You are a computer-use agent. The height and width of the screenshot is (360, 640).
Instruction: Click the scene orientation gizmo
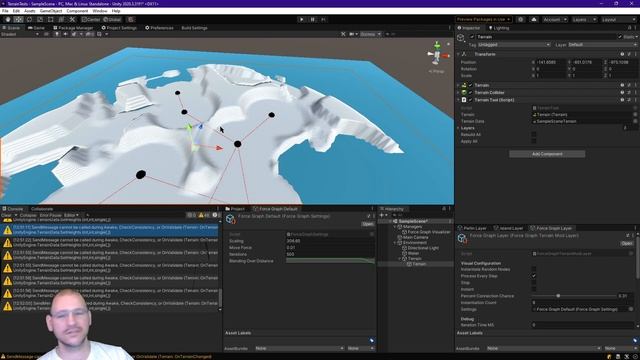click(438, 53)
